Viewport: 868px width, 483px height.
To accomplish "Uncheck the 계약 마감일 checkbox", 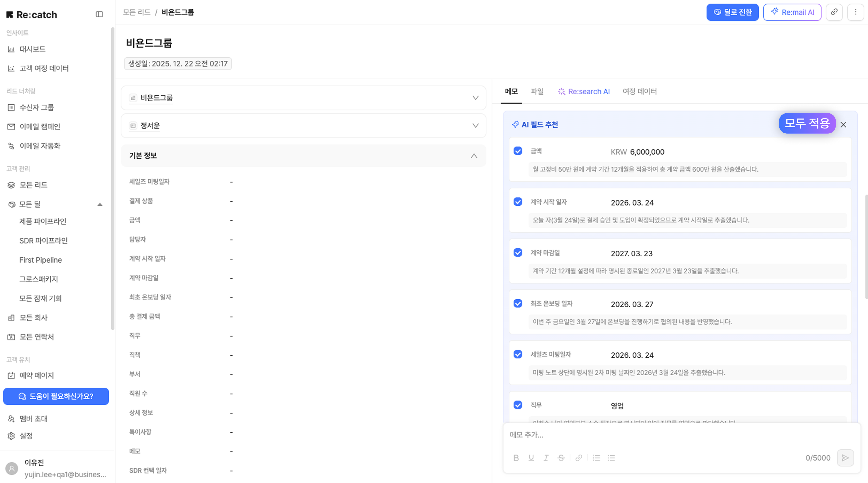I will (x=518, y=253).
